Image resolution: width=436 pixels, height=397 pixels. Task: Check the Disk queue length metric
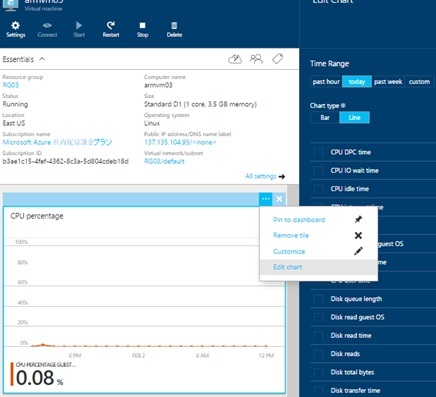click(318, 299)
